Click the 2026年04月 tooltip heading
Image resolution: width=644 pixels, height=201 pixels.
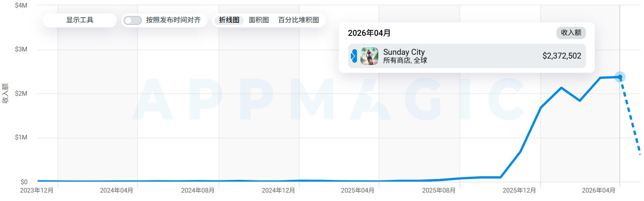click(369, 33)
